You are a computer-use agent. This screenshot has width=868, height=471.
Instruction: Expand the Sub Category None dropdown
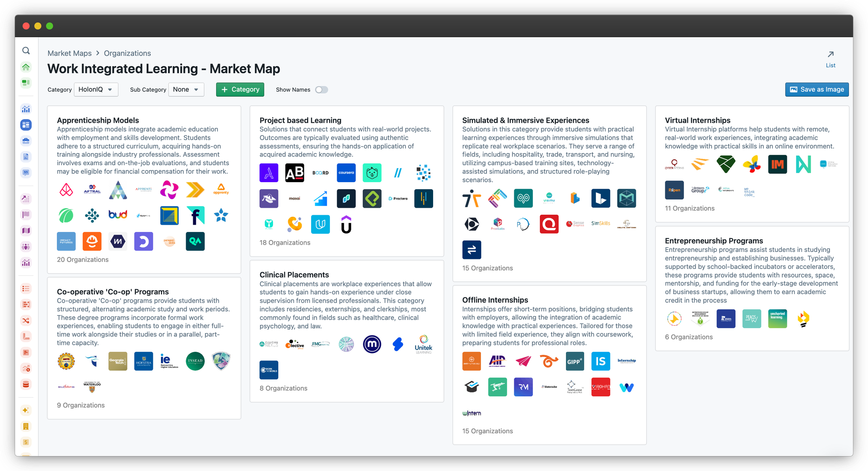pyautogui.click(x=186, y=89)
